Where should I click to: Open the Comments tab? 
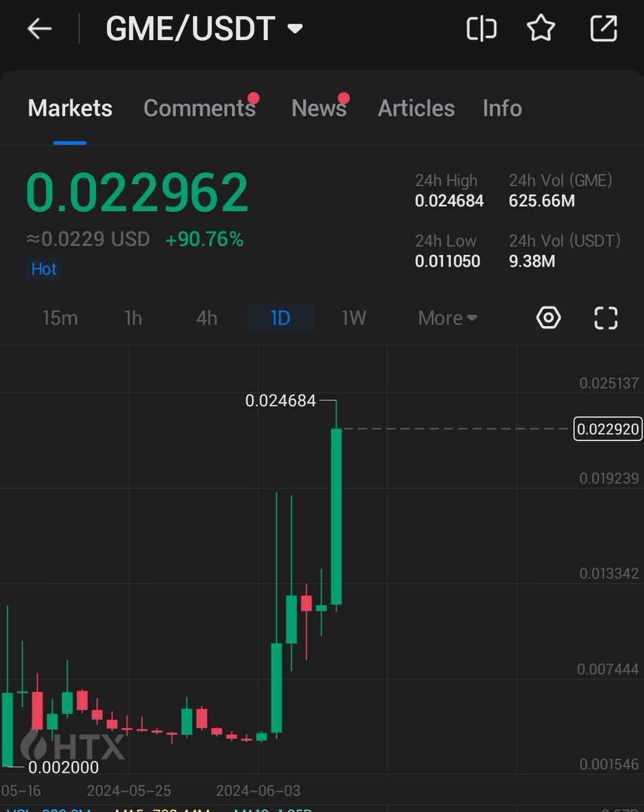(200, 108)
